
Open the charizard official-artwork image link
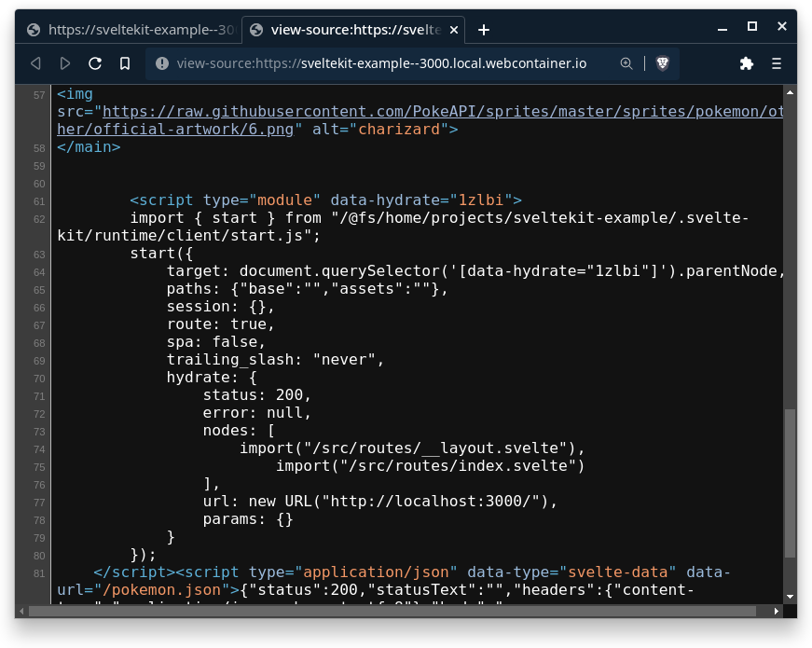click(420, 120)
